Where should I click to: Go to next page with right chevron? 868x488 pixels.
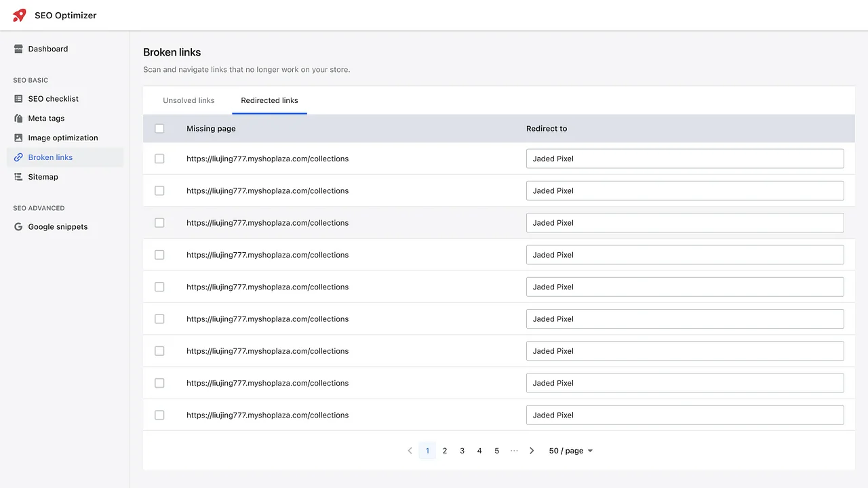(x=532, y=450)
